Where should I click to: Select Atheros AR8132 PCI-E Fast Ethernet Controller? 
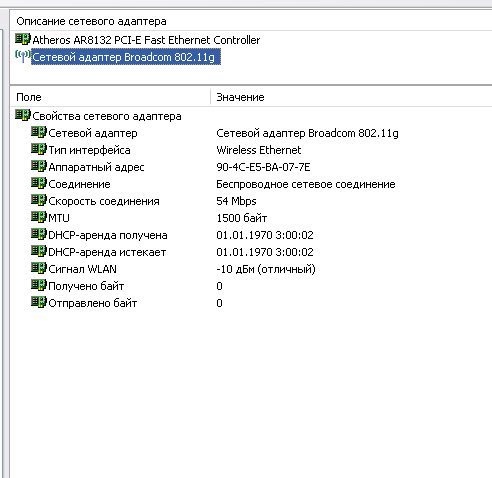(146, 40)
